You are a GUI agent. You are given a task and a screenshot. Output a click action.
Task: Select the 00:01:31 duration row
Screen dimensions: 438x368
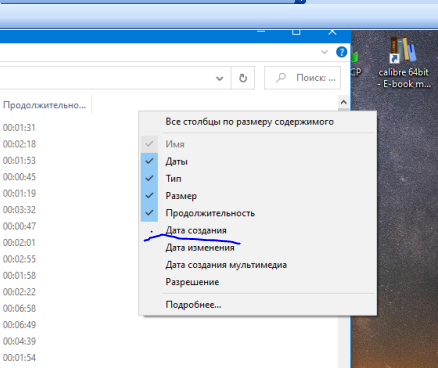pyautogui.click(x=19, y=128)
